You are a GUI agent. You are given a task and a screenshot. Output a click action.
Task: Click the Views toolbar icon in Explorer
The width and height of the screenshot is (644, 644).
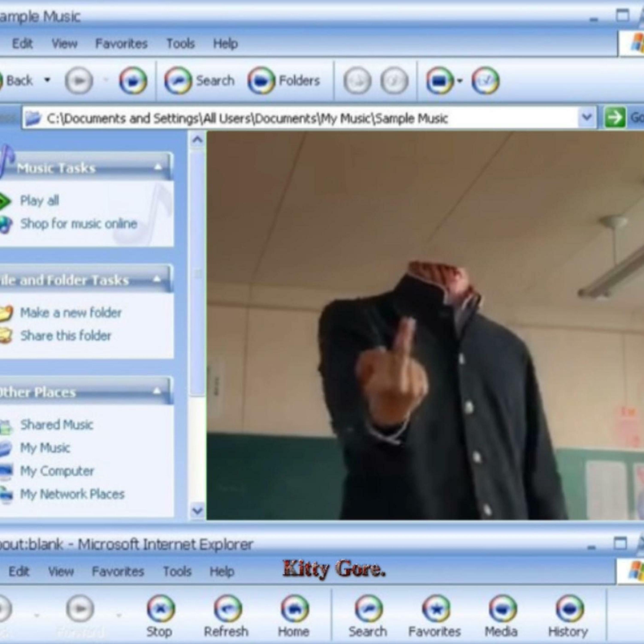tap(440, 81)
